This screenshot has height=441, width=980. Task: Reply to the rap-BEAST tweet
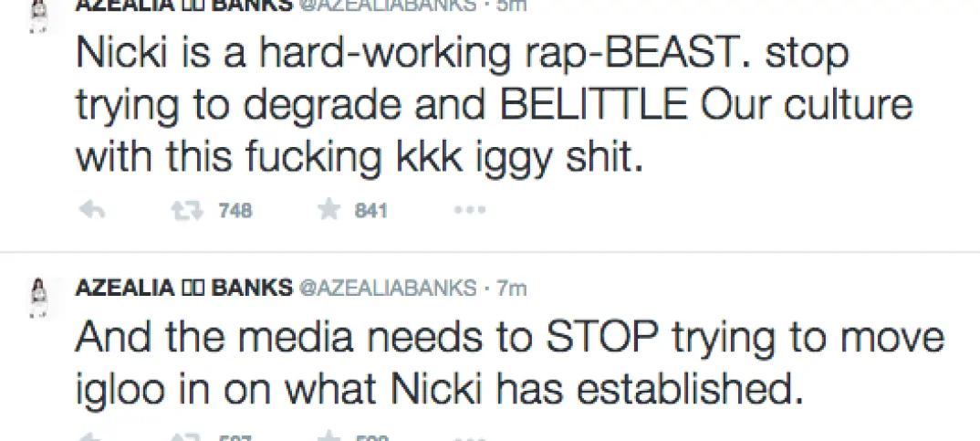click(x=91, y=211)
